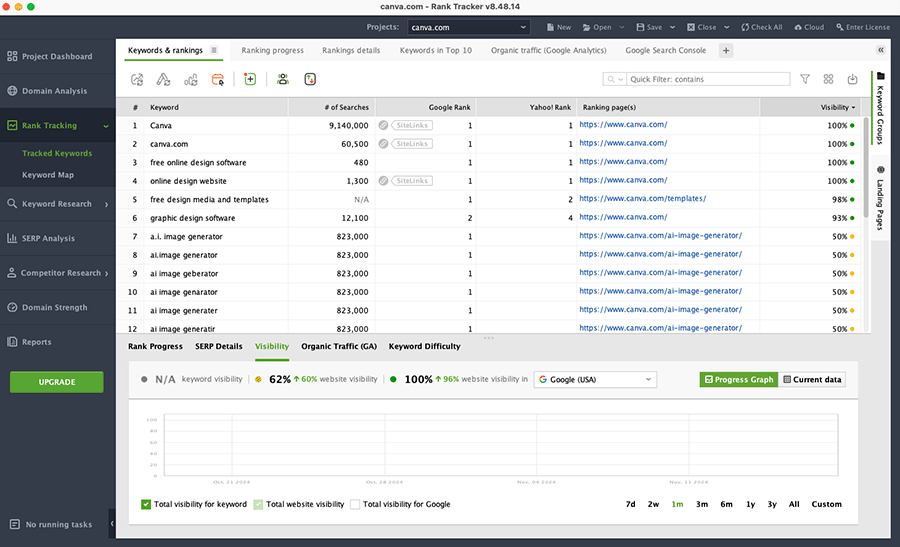
Task: Open Project Dashboard in the sidebar
Action: click(57, 56)
